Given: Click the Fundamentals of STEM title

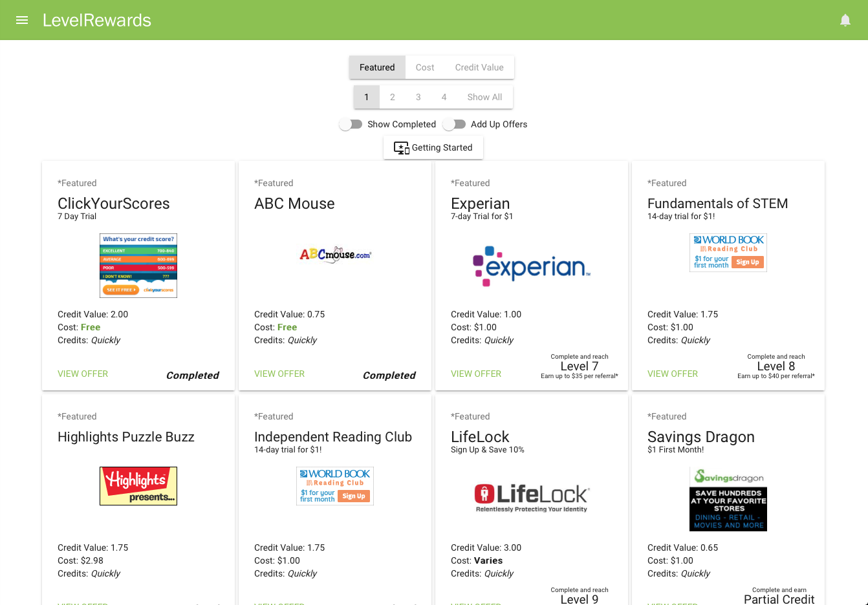Looking at the screenshot, I should click(718, 204).
